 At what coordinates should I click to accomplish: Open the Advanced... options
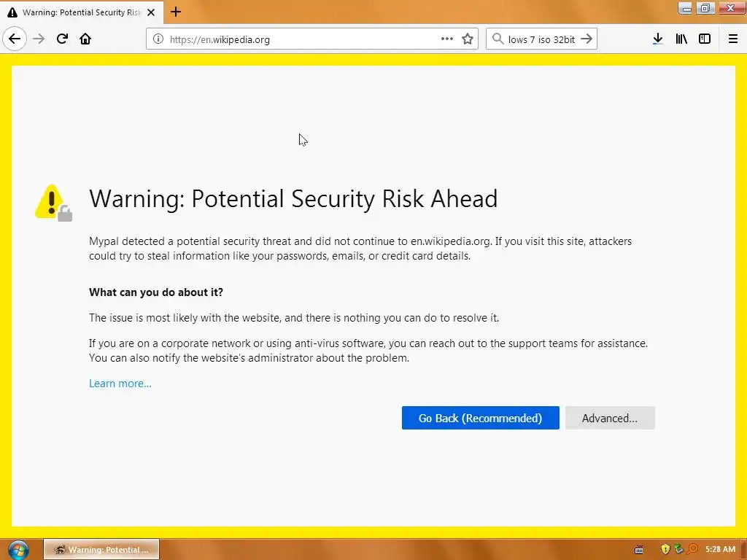pos(610,418)
